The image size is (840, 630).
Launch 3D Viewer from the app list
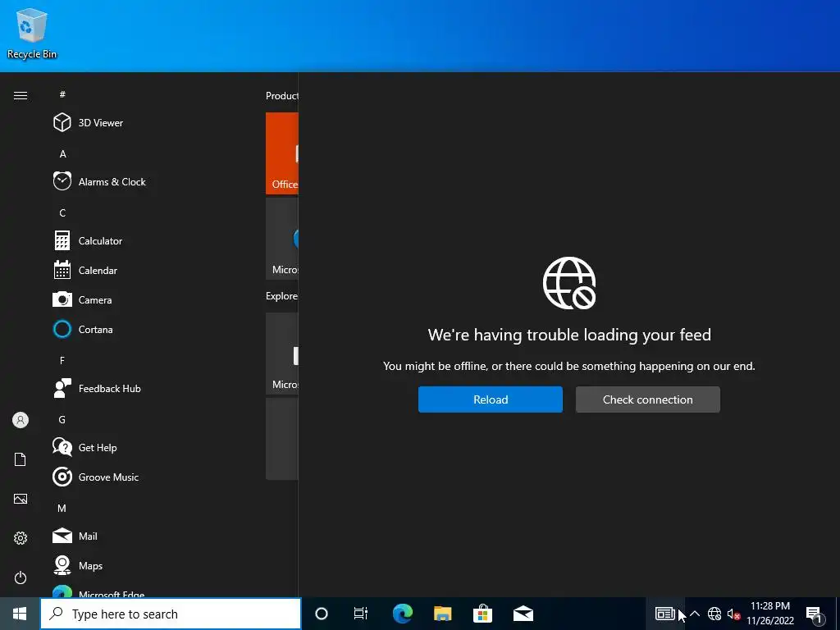coord(88,123)
